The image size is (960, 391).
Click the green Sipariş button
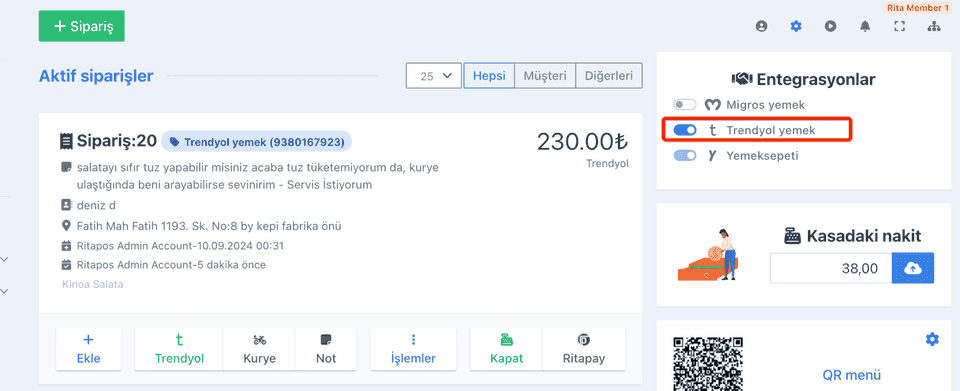point(81,26)
